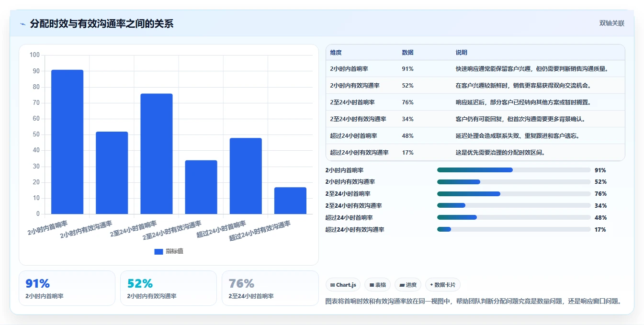Click the 76% progress bar for 2至24小时首响率

514,194
